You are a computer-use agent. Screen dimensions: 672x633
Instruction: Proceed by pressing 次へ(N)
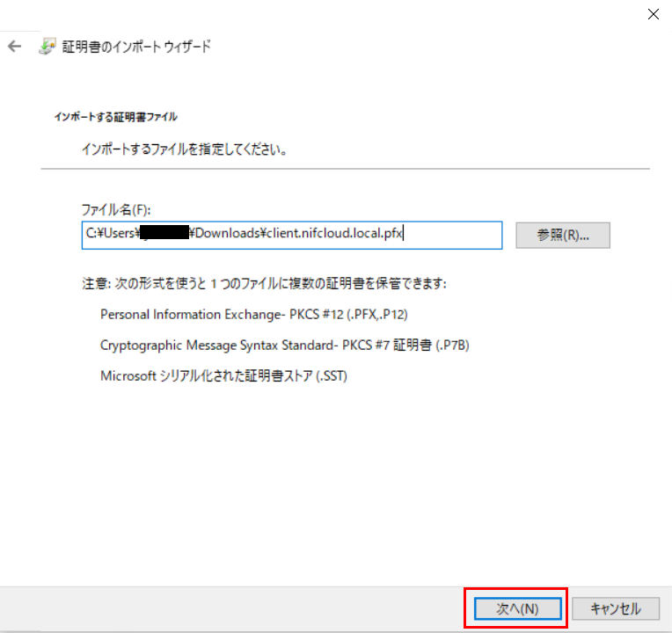tap(516, 608)
